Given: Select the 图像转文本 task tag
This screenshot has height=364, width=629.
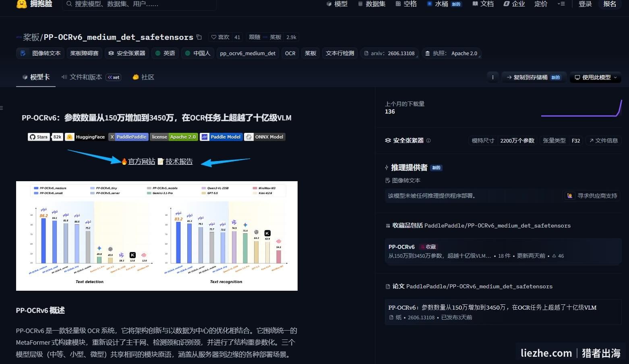Looking at the screenshot, I should (40, 53).
